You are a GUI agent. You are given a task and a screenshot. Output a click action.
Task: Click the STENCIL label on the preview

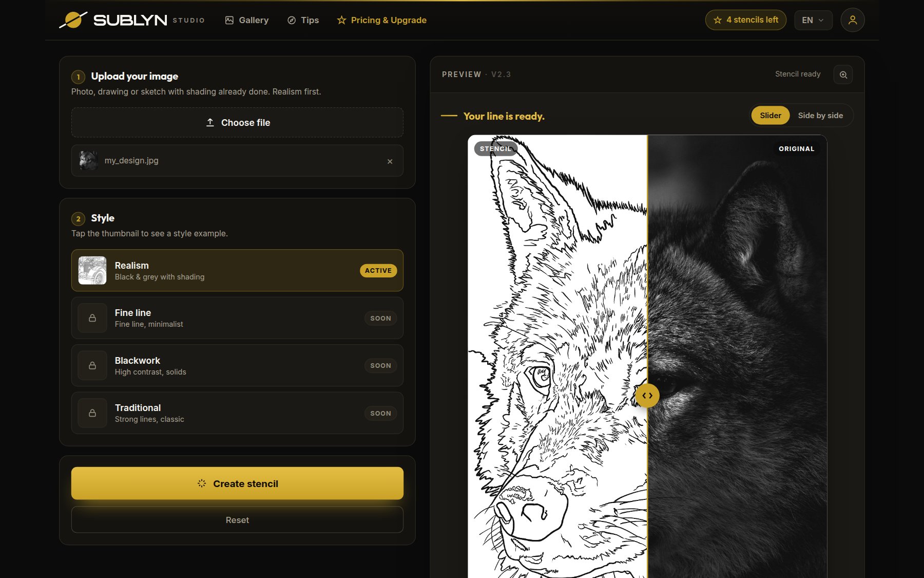[x=495, y=149]
